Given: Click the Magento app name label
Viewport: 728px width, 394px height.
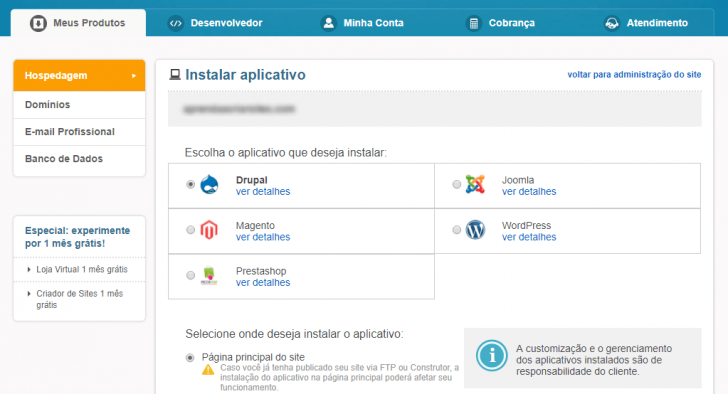Looking at the screenshot, I should coord(255,225).
